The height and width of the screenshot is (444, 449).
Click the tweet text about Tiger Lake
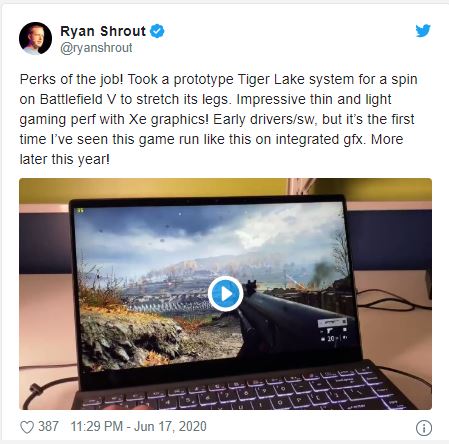(x=218, y=119)
